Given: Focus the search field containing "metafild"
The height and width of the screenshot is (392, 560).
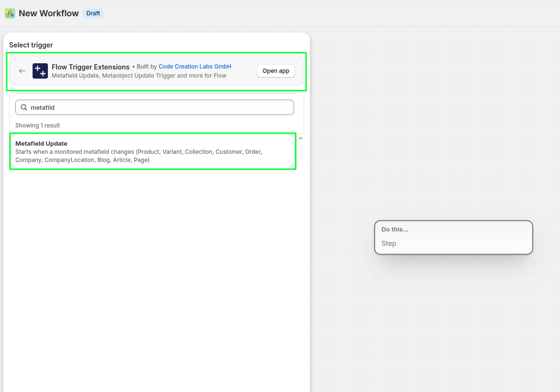Looking at the screenshot, I should click(x=158, y=107).
